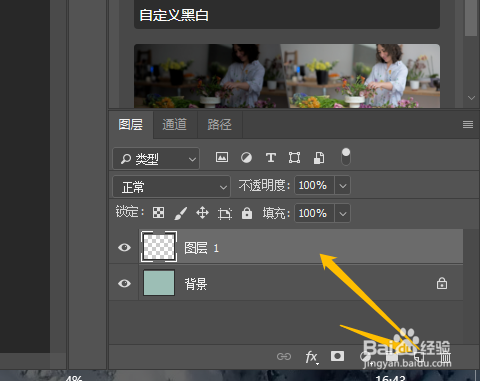Filter layers by shape layer icon
This screenshot has width=480, height=381.
(294, 157)
